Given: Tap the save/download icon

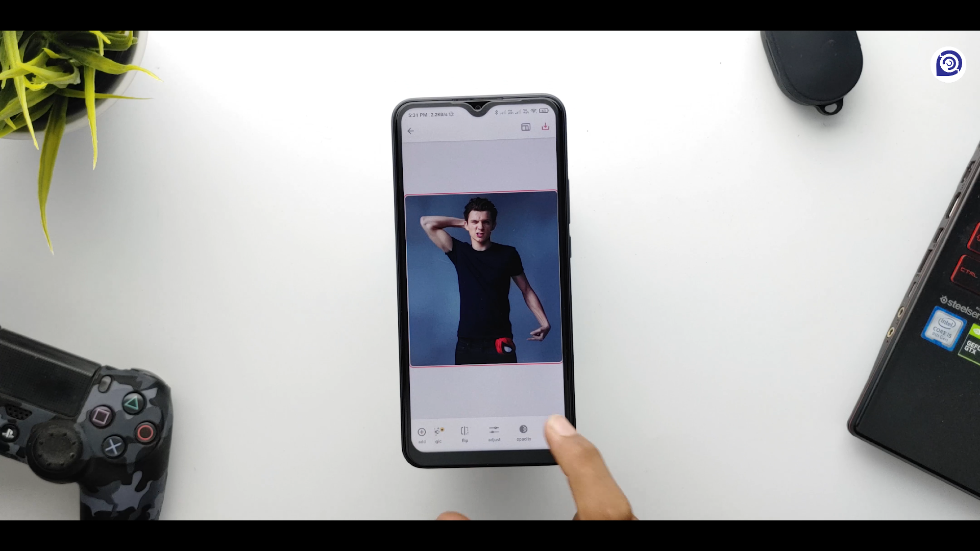Looking at the screenshot, I should coord(545,127).
